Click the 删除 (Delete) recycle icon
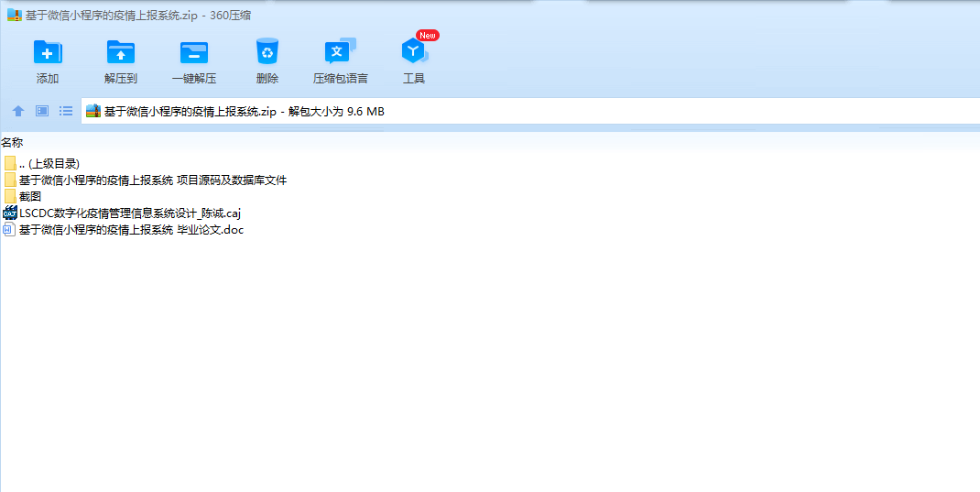Viewport: 980px width, 492px height. [267, 51]
